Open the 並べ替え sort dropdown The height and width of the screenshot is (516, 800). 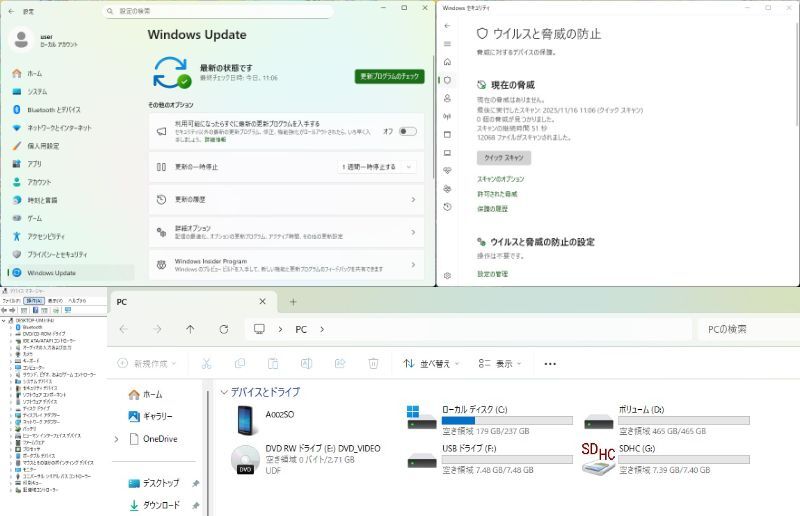pos(431,364)
